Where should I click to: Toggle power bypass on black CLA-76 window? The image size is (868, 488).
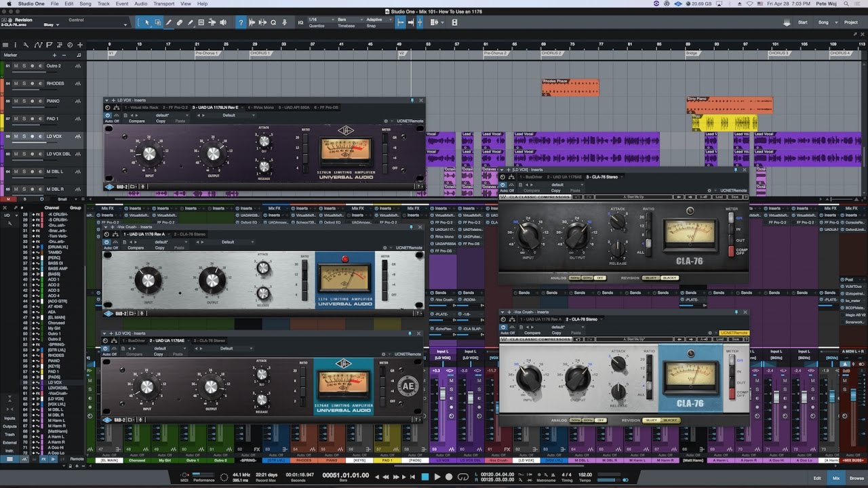coord(503,184)
